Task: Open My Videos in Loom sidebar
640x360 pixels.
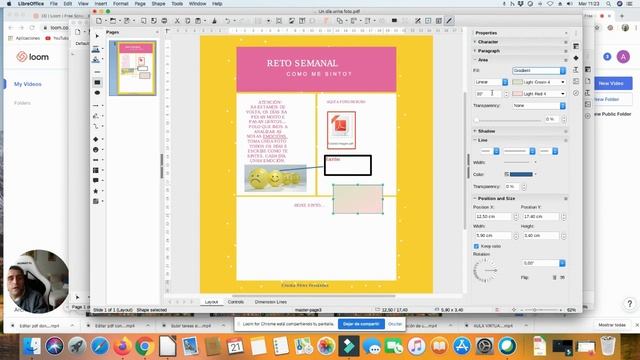Action: tap(28, 84)
